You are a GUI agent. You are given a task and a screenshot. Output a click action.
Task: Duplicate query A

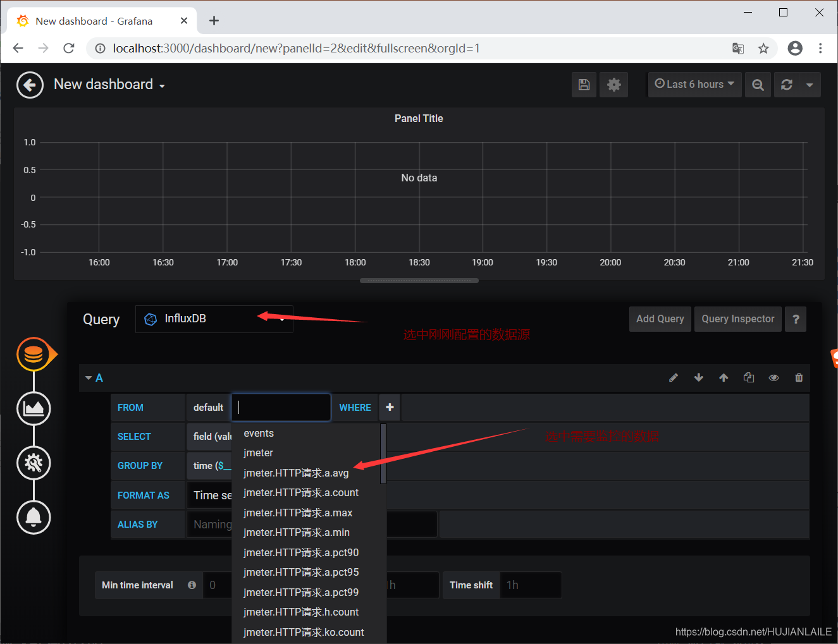[x=749, y=378]
